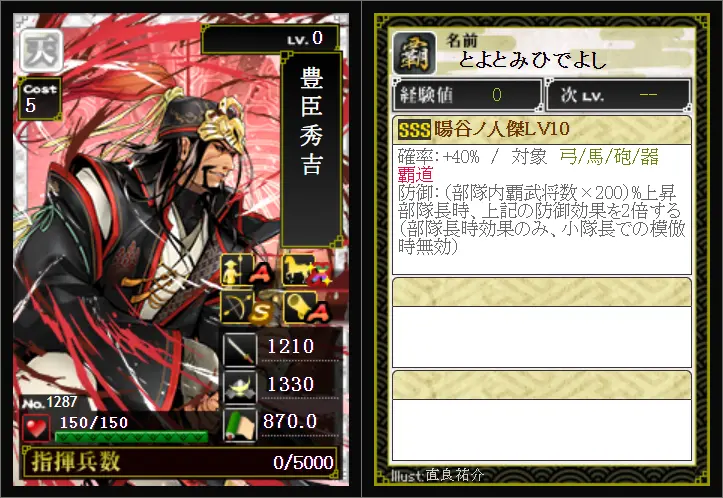Viewport: 723px width, 498px height.
Task: Click the green HP gauge bar
Action: [x=131, y=436]
